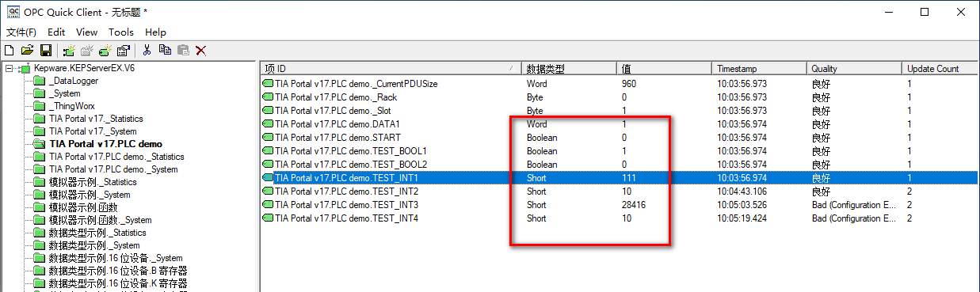This screenshot has height=292, width=980.
Task: Sort by the Timestamp column header
Action: [761, 69]
